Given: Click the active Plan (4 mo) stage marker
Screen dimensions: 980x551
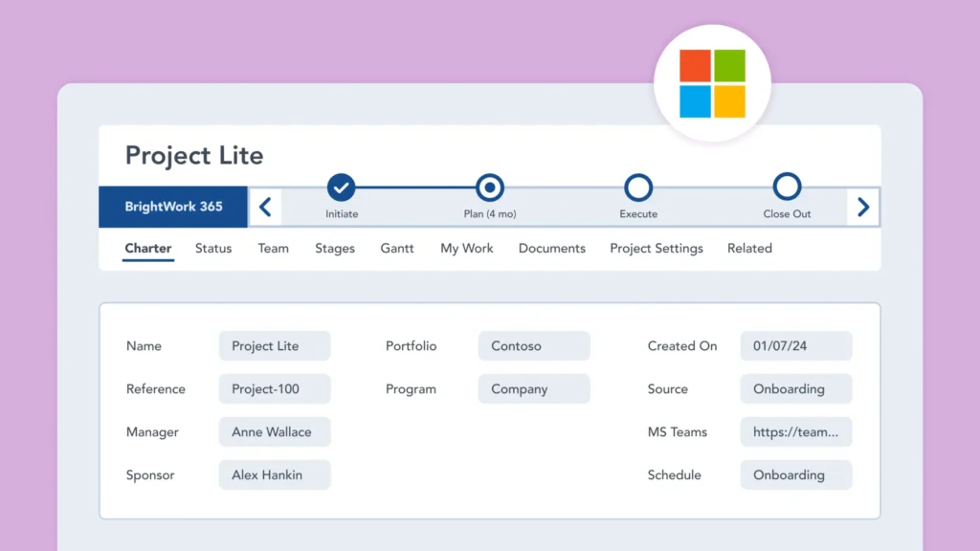Looking at the screenshot, I should tap(489, 187).
